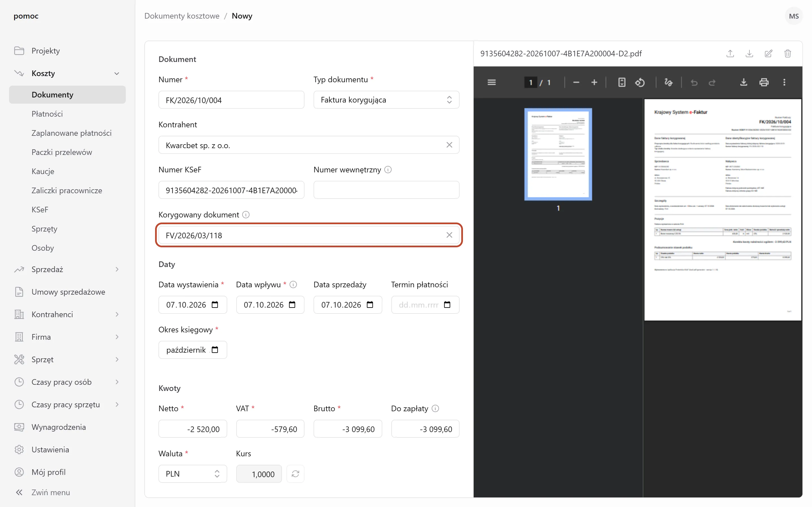This screenshot has height=507, width=812.
Task: Delete the attached PDF file
Action: [x=787, y=54]
